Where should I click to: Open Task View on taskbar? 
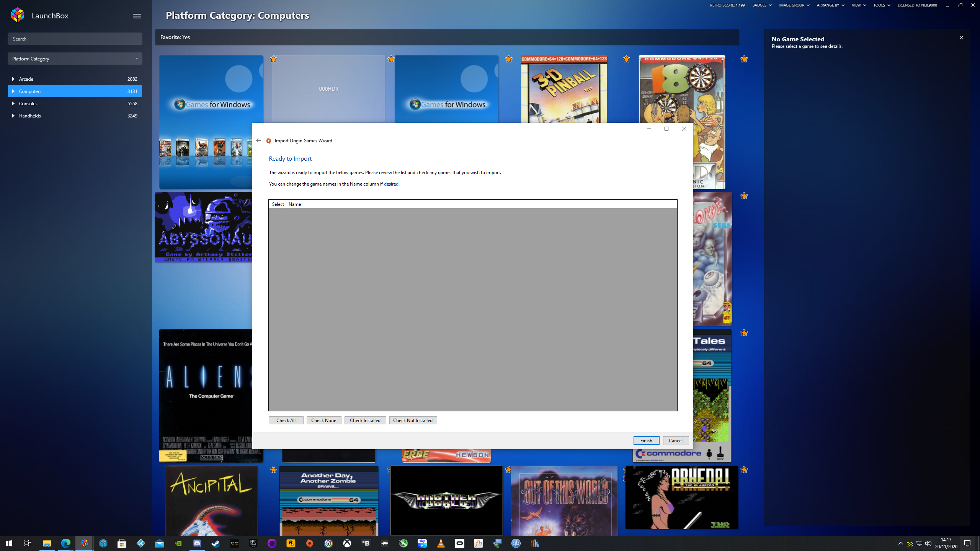[28, 543]
